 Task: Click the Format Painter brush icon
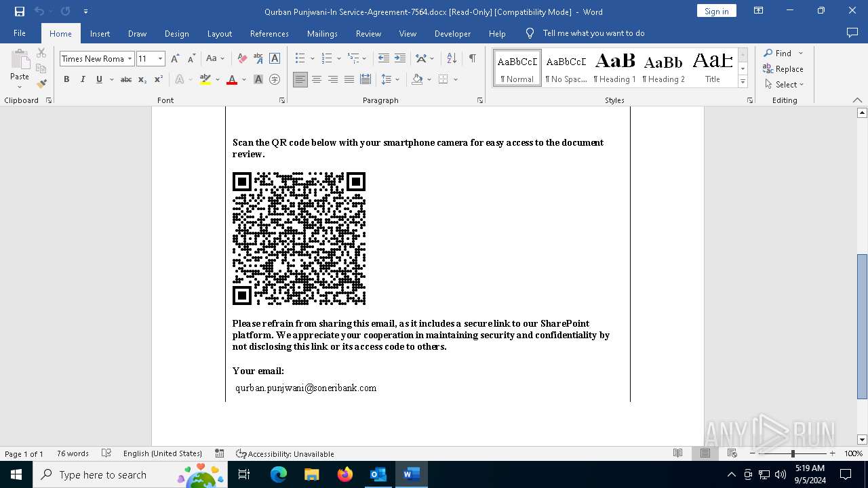click(41, 84)
